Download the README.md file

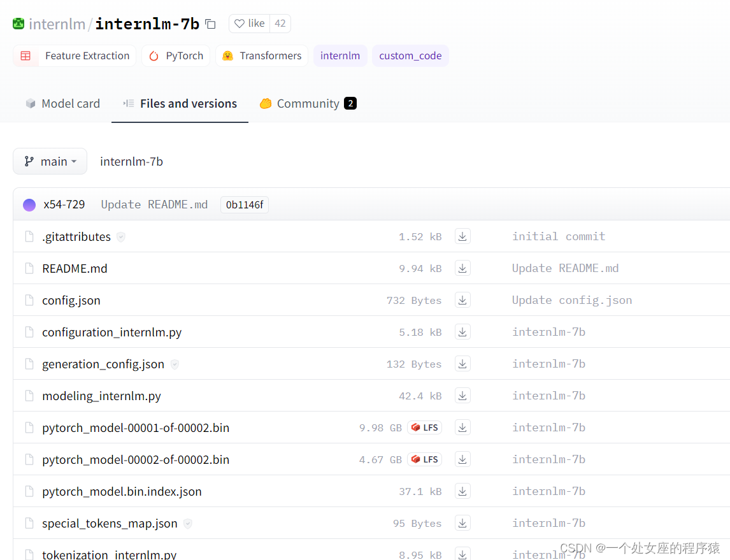tap(462, 268)
